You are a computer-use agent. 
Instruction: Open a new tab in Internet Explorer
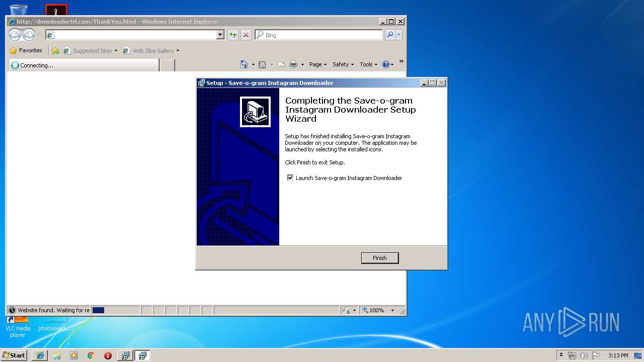click(x=168, y=65)
